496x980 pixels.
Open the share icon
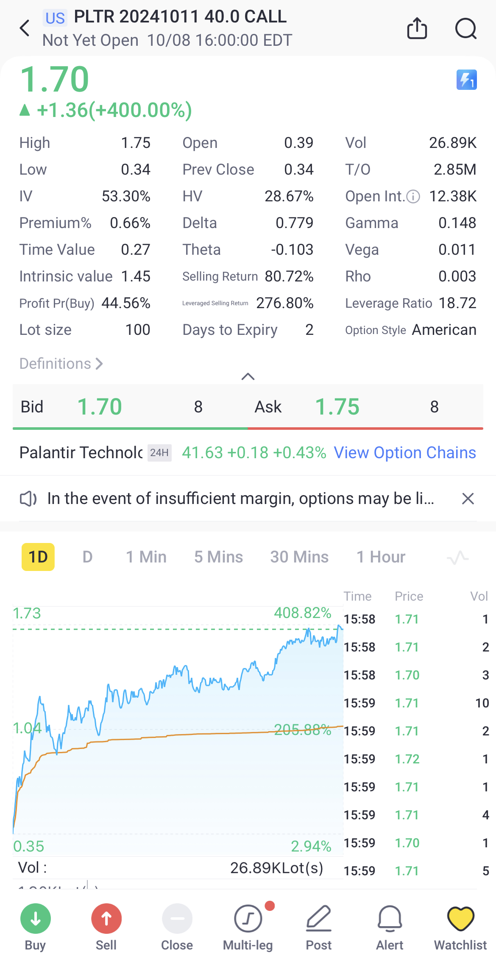pyautogui.click(x=417, y=28)
